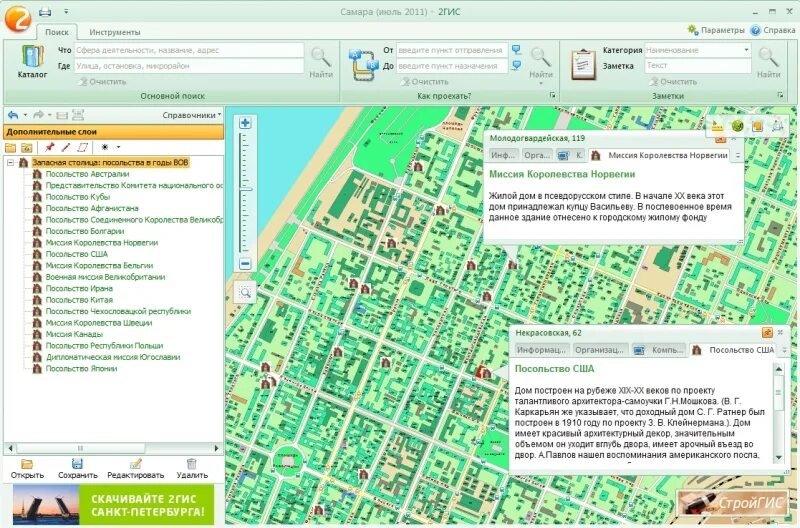This screenshot has width=800, height=528.
Task: Click Найти magnifier in Как проехать
Action: coord(541,62)
